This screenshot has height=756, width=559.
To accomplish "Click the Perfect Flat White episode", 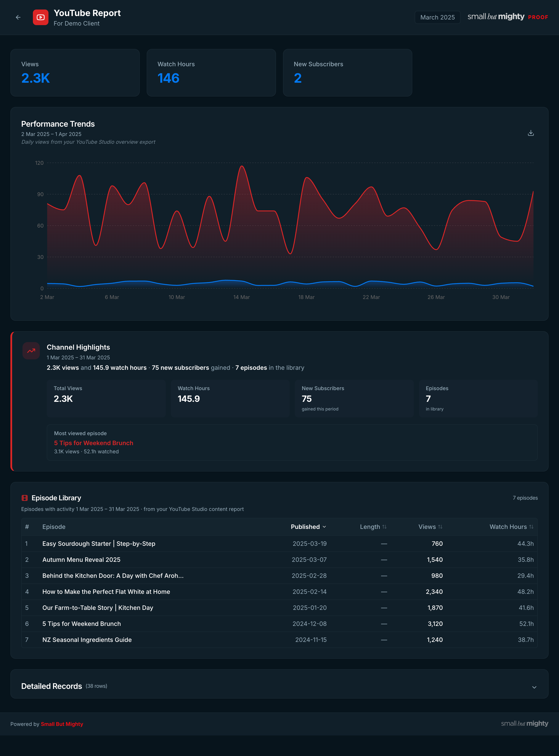I will (x=106, y=592).
